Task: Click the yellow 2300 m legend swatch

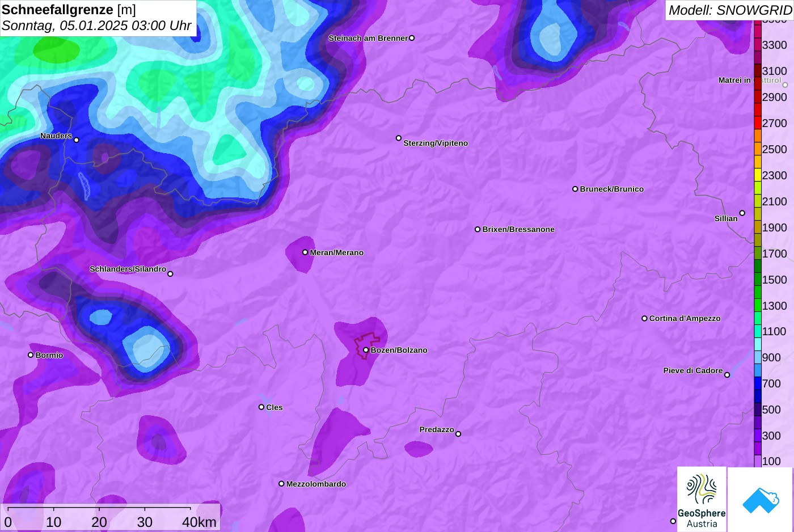Action: (x=758, y=175)
